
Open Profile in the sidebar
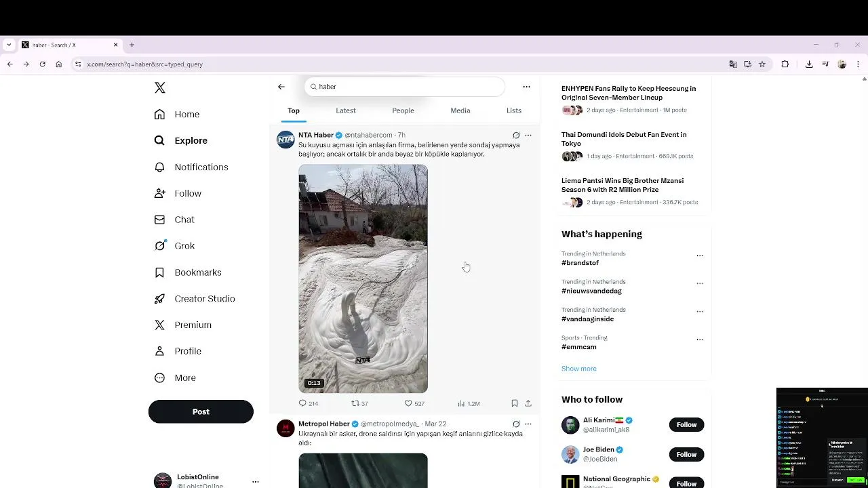point(178,351)
